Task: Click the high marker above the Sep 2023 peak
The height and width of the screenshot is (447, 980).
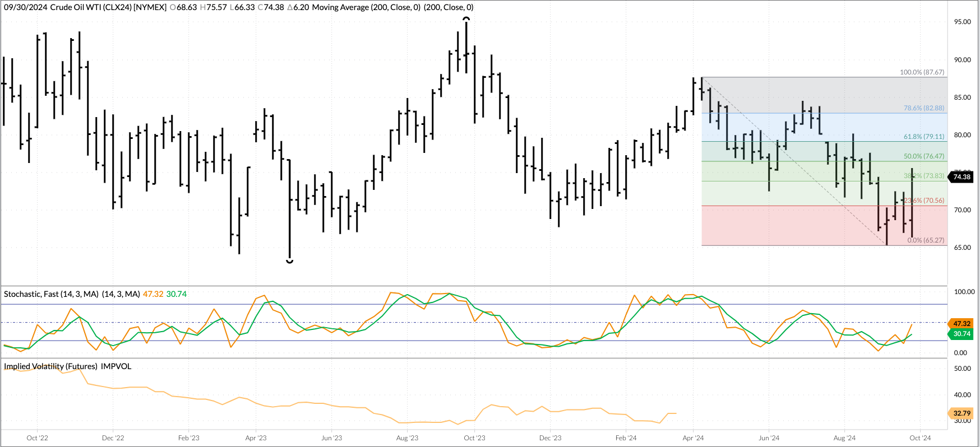Action: (x=466, y=18)
